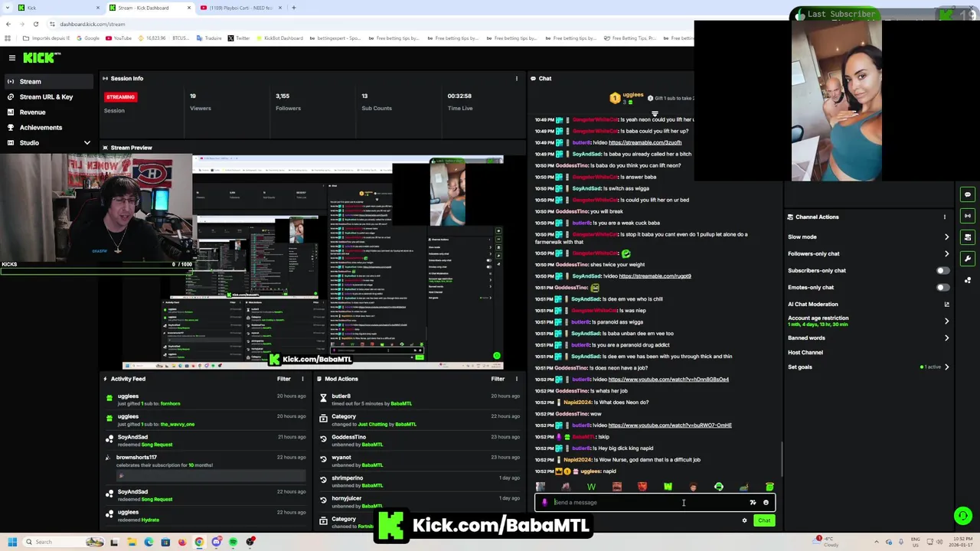Click the KICKS progress bar

[96, 271]
